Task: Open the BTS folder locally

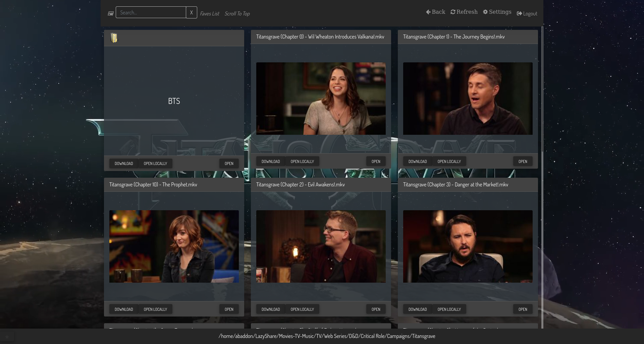Action: pyautogui.click(x=155, y=163)
